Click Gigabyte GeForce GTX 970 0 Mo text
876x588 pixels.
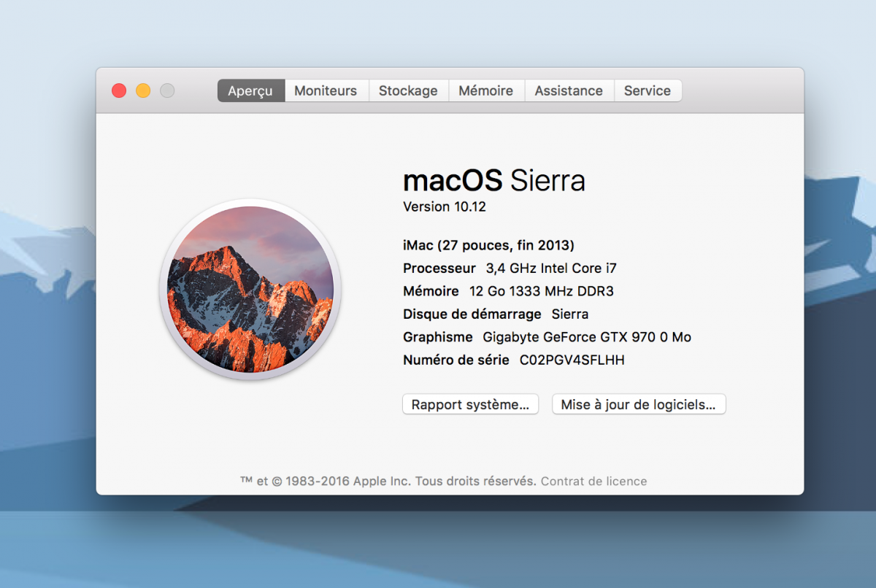[587, 337]
